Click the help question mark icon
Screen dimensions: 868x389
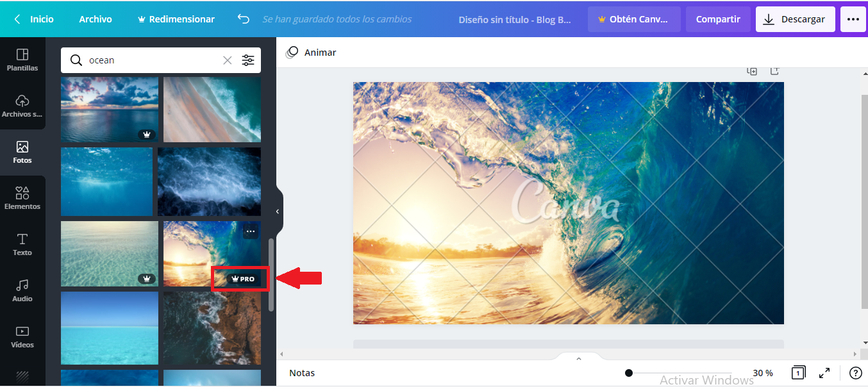[x=855, y=373]
